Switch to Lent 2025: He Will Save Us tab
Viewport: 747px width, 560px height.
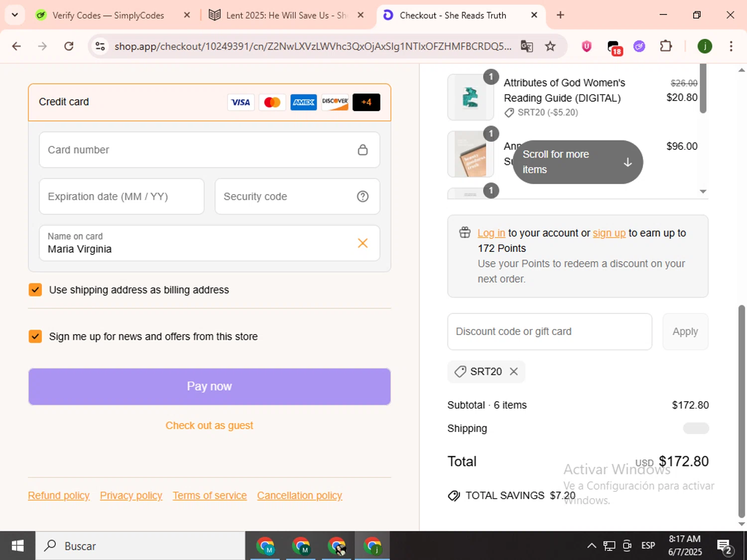click(x=286, y=15)
